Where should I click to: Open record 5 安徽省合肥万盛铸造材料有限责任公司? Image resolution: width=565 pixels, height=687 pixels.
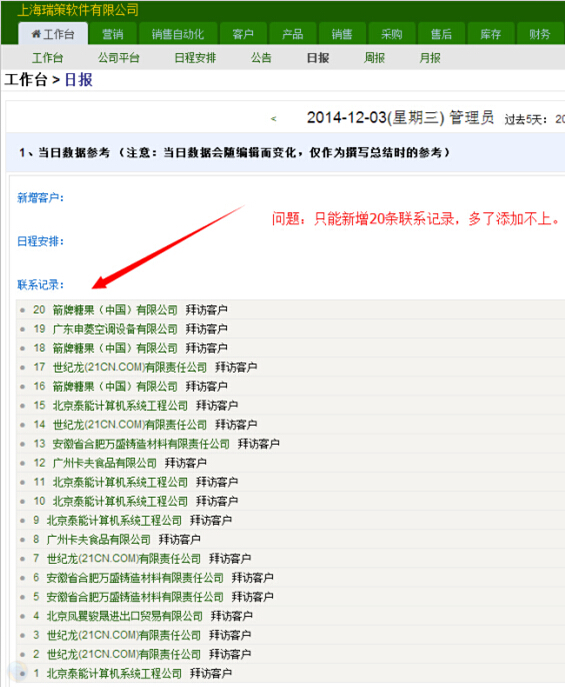[x=135, y=597]
